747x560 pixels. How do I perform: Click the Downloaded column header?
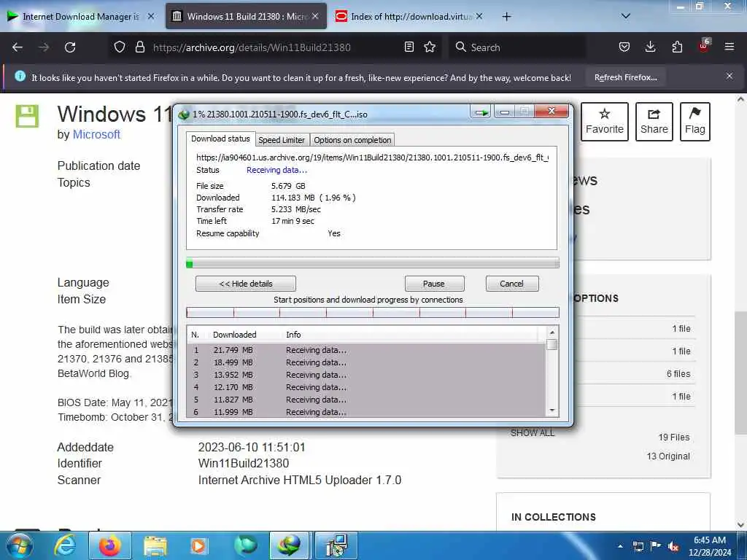pos(234,335)
